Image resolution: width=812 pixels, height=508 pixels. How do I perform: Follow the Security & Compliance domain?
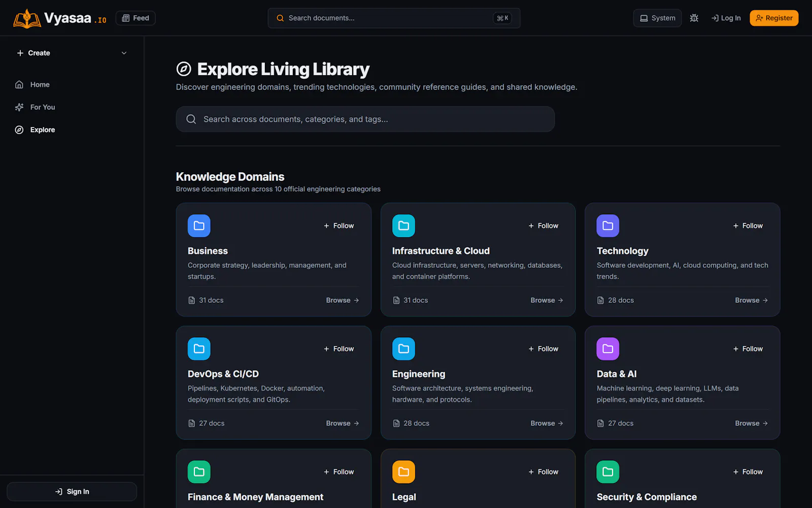[x=748, y=472]
